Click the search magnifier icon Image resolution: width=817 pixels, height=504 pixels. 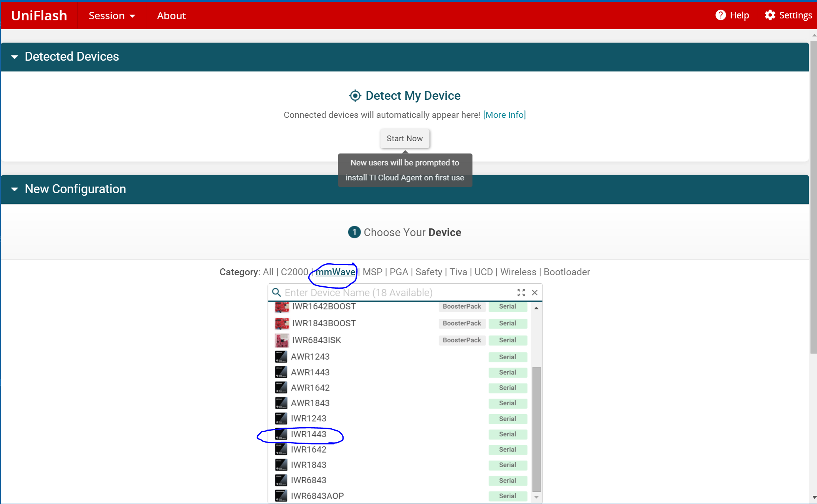pos(276,292)
